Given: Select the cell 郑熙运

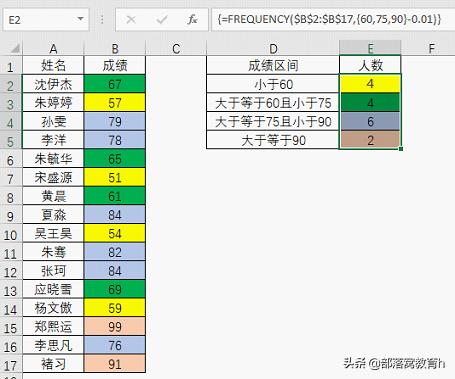Looking at the screenshot, I should 53,327.
